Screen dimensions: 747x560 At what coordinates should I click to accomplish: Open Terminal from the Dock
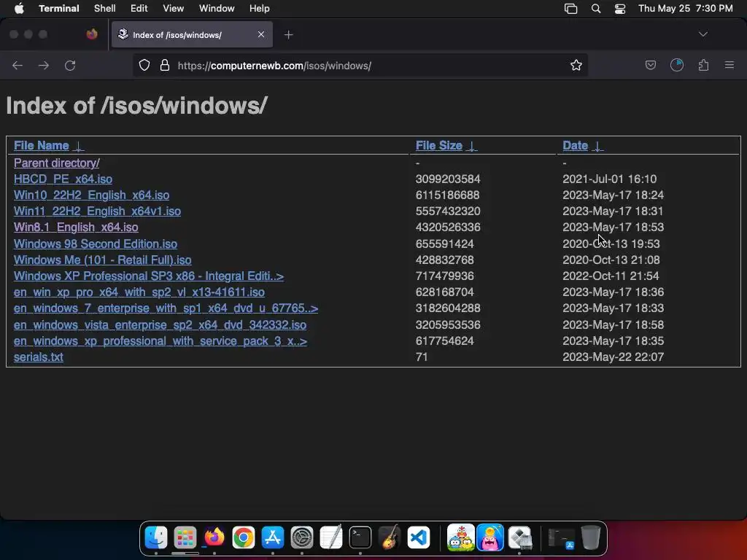[360, 537]
